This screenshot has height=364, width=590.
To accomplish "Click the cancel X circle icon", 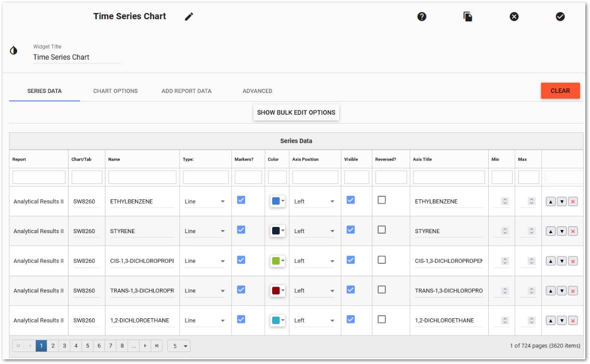I will 514,17.
